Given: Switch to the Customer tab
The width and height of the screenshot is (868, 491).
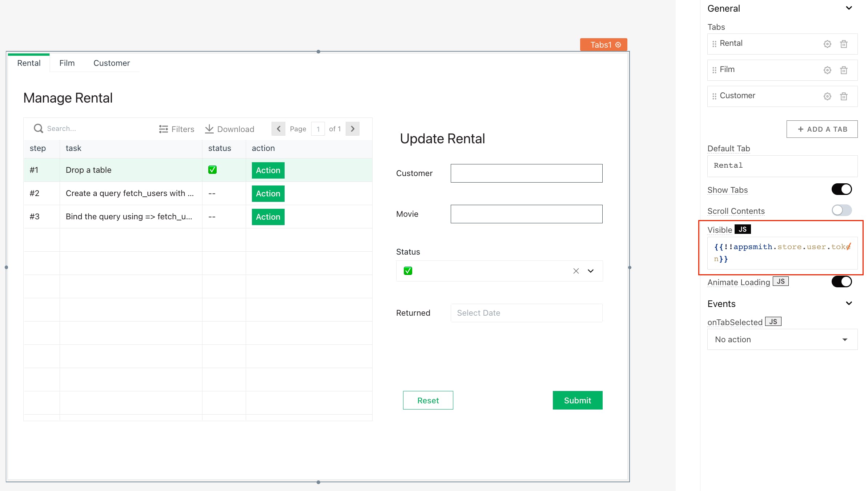Looking at the screenshot, I should point(112,63).
